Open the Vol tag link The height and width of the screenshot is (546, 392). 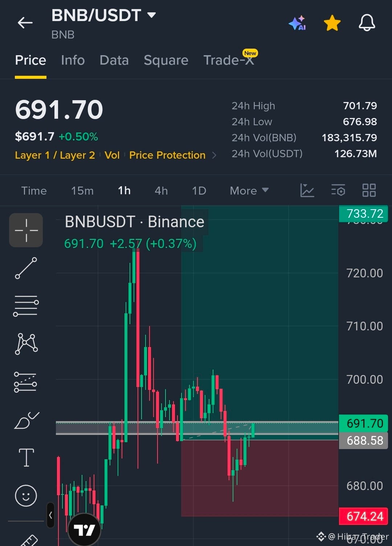point(112,155)
